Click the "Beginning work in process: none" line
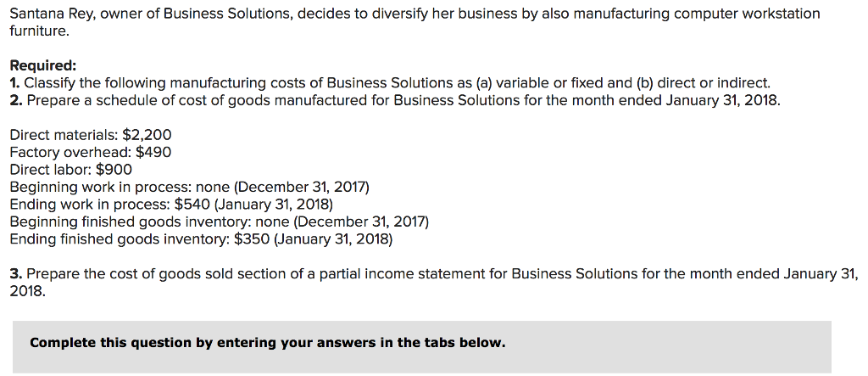 (x=190, y=187)
